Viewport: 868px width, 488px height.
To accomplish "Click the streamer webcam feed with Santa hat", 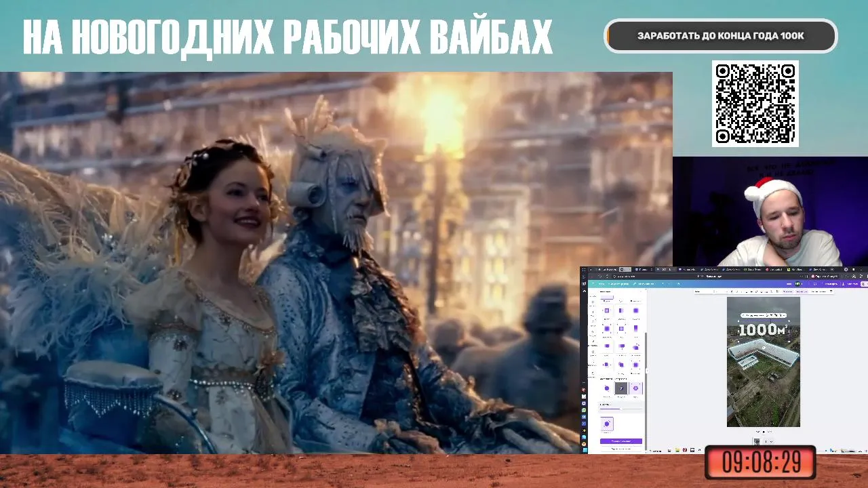I will pyautogui.click(x=770, y=211).
